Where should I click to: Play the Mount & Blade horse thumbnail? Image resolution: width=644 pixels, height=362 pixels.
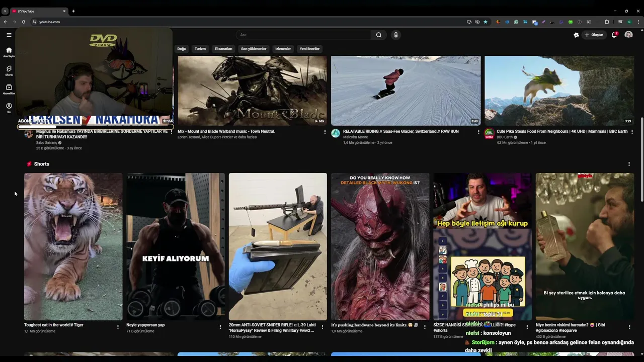click(252, 90)
